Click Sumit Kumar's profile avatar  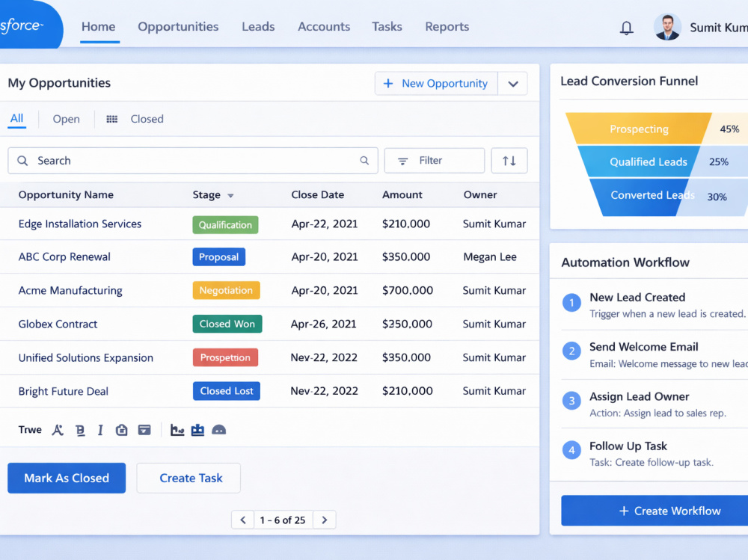pos(667,27)
